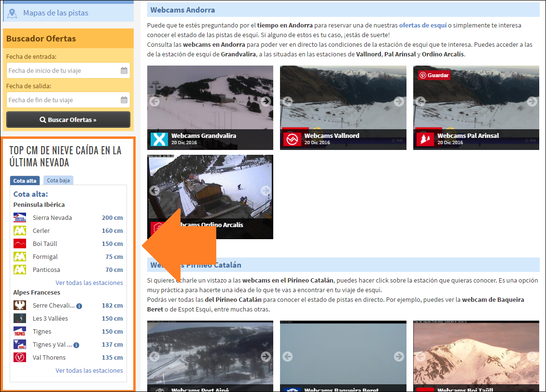This screenshot has height=392, width=546.
Task: Open the calendar icon for Fecha de salida
Action: pos(124,100)
